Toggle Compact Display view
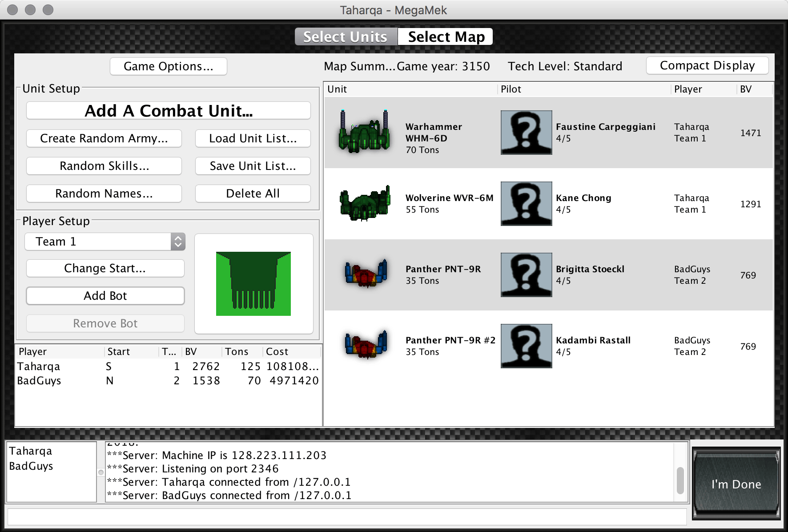 point(707,65)
